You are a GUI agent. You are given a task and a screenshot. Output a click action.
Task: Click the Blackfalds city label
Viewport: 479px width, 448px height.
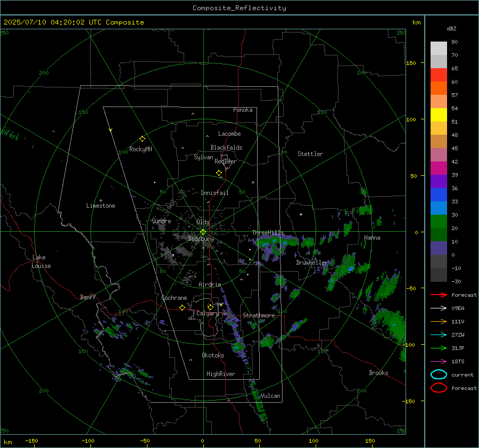pyautogui.click(x=226, y=148)
